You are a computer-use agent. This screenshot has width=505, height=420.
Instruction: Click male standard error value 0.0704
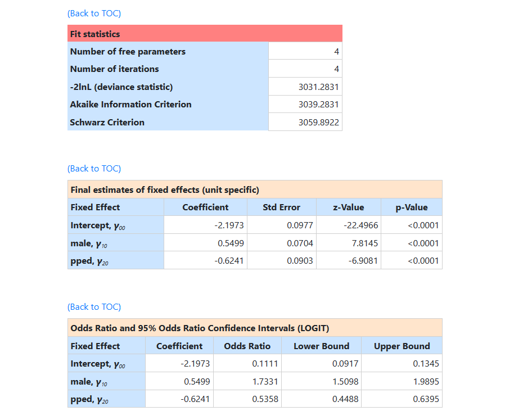pos(300,243)
